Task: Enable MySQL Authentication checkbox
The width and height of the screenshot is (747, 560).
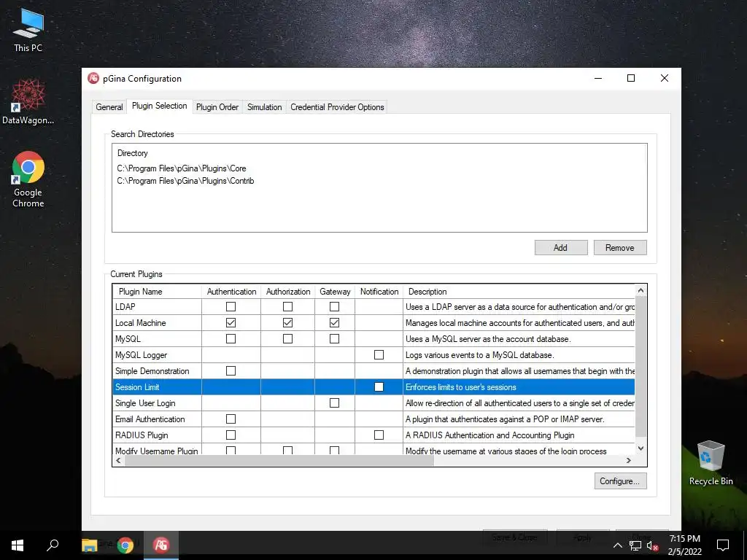Action: [231, 338]
